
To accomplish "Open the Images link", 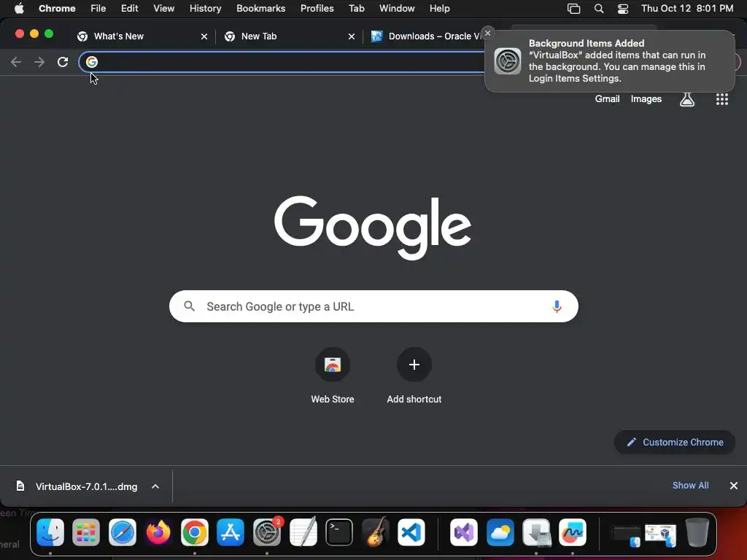I will 646,99.
